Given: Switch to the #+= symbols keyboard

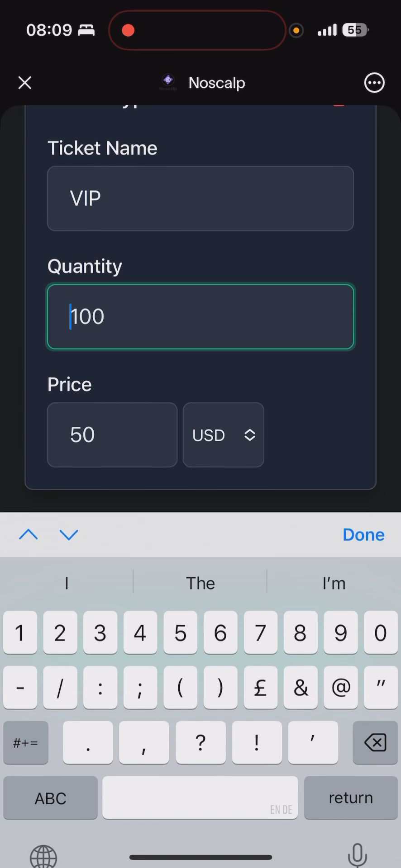Looking at the screenshot, I should pos(26,743).
